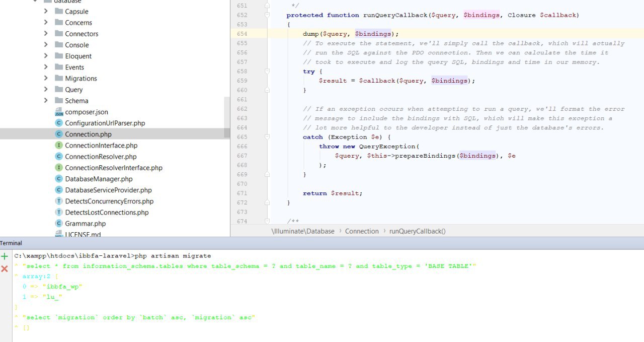This screenshot has width=644, height=342.
Task: Click the Connection.php class icon
Action: click(x=59, y=134)
